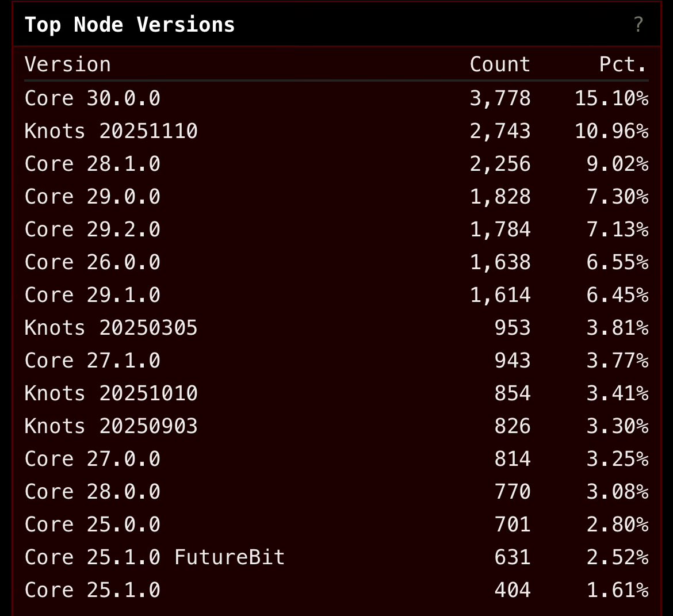Click the Version column header

coord(68,64)
